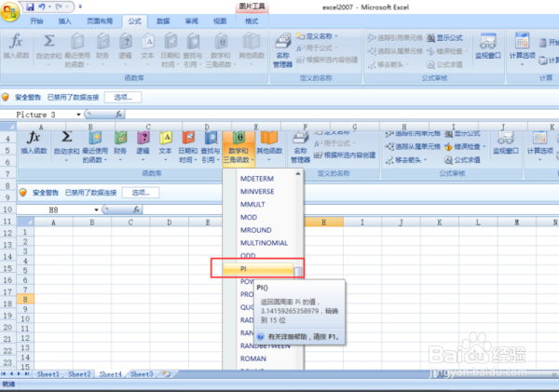Go to first sheet with tab navigation arrow
The image size is (559, 392).
(4, 373)
